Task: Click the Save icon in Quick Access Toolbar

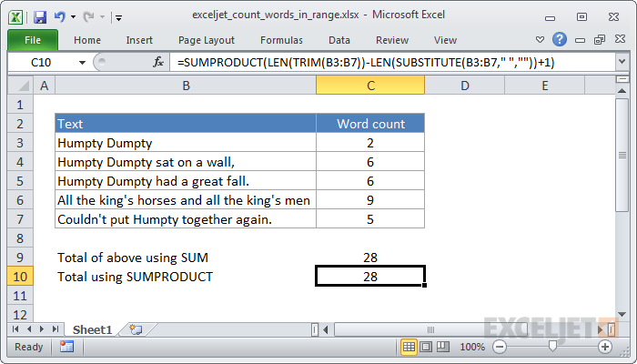Action: [x=39, y=16]
